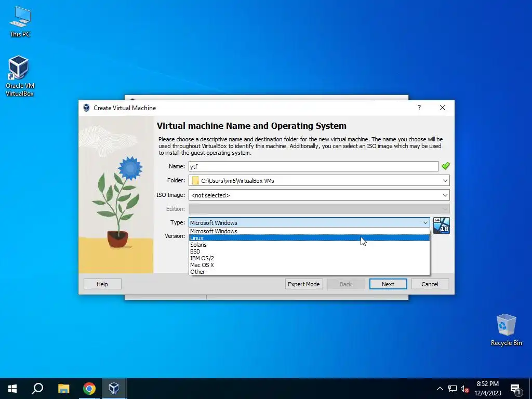532x399 pixels.
Task: Switch to Expert Mode
Action: [303, 284]
